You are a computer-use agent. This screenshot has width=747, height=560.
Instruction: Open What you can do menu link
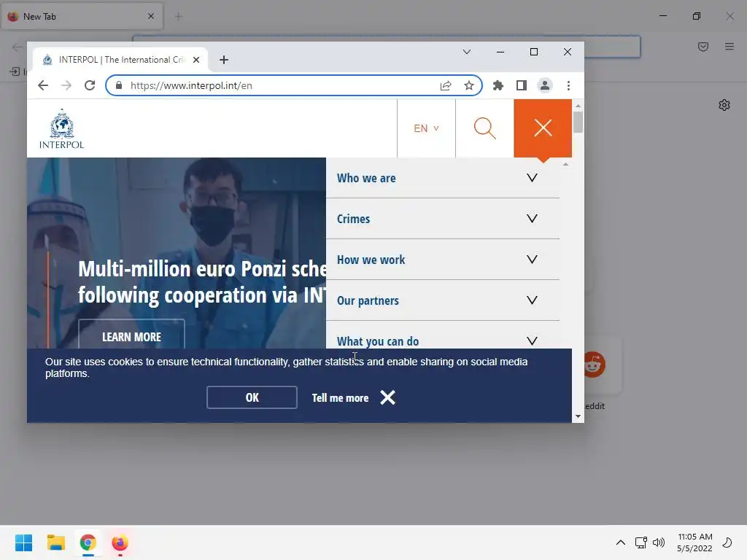coord(378,341)
